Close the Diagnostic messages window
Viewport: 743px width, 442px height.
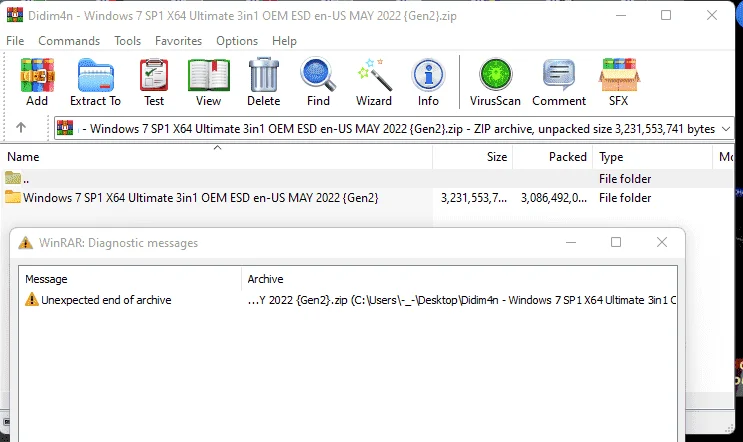662,243
